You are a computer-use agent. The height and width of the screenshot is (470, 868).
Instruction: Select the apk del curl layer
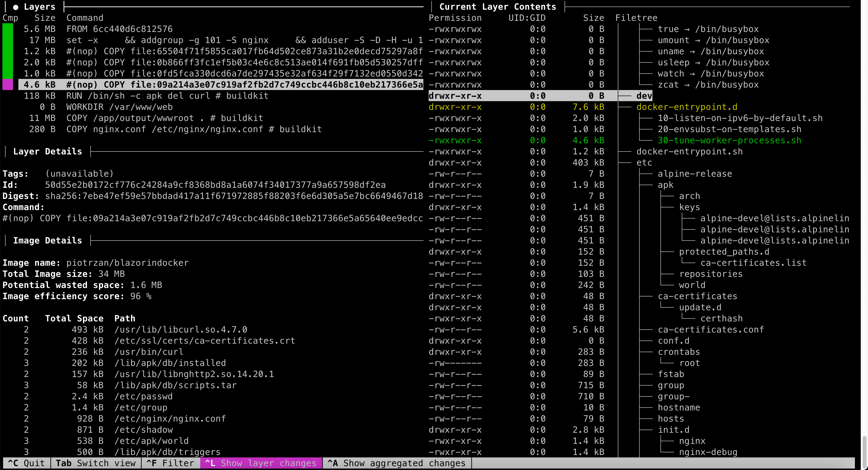(x=167, y=96)
